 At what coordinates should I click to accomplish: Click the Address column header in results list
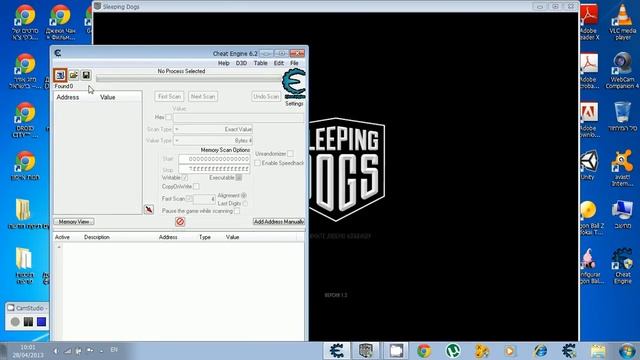tap(68, 97)
